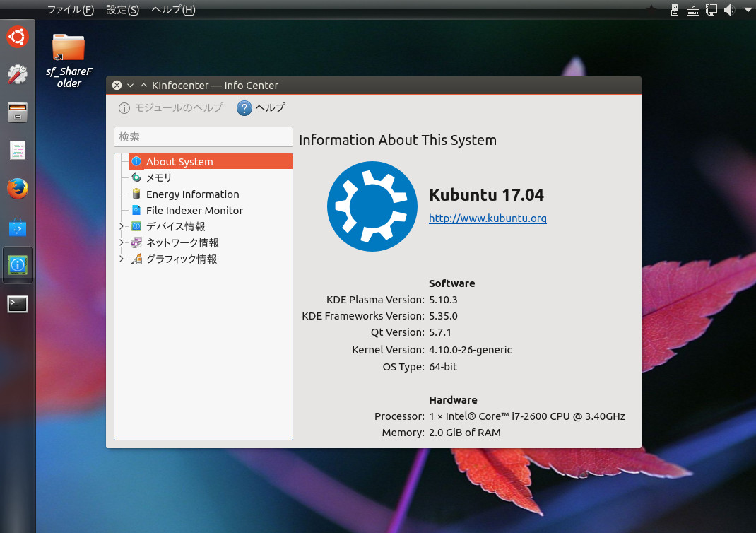Click the blue Help question mark icon
Viewport: 756px width, 533px height.
pos(244,108)
